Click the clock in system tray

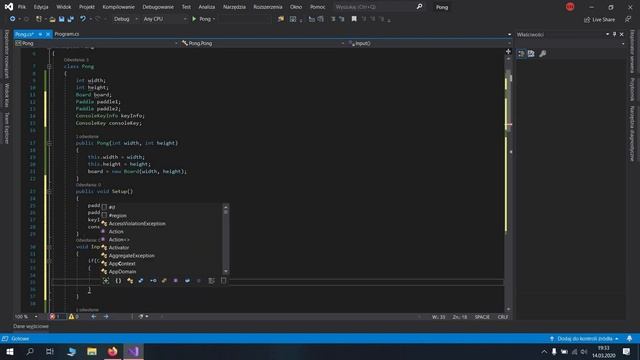pos(604,351)
